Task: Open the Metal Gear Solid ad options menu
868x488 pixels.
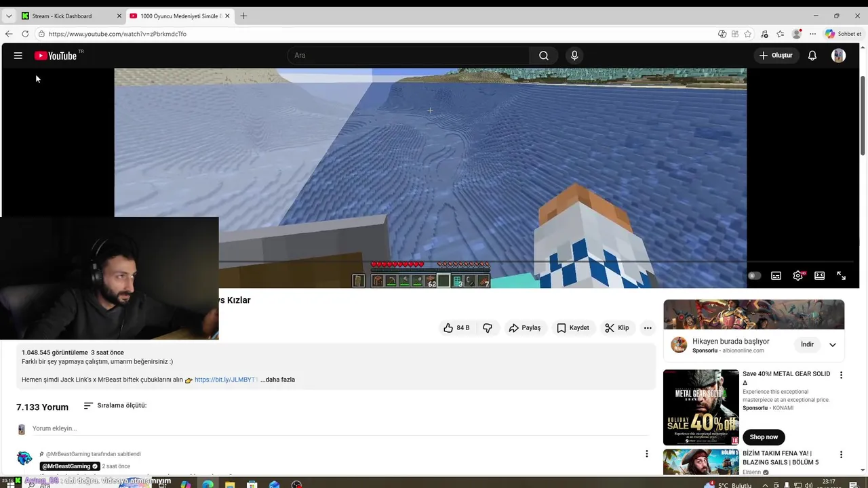Action: tap(841, 375)
